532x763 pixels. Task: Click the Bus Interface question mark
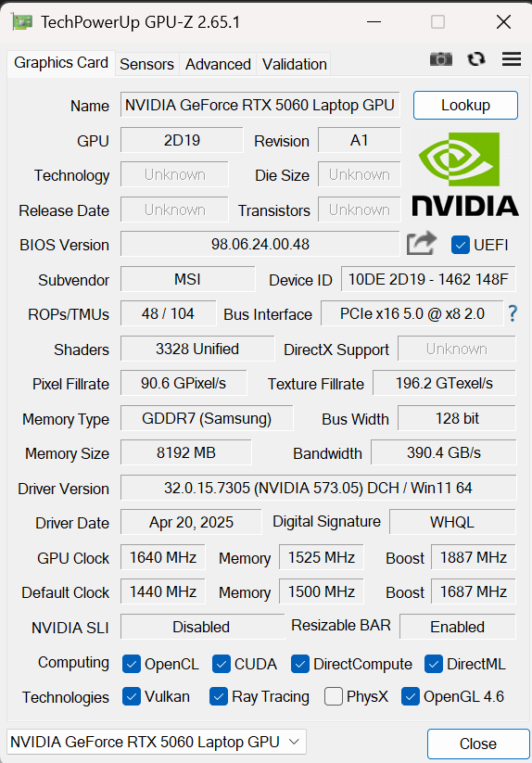[513, 313]
